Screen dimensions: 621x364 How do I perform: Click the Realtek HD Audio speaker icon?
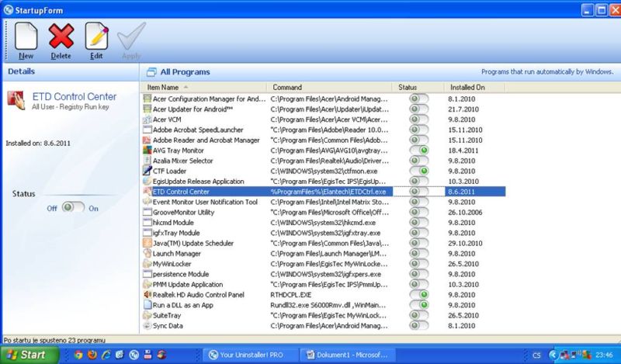(x=147, y=295)
